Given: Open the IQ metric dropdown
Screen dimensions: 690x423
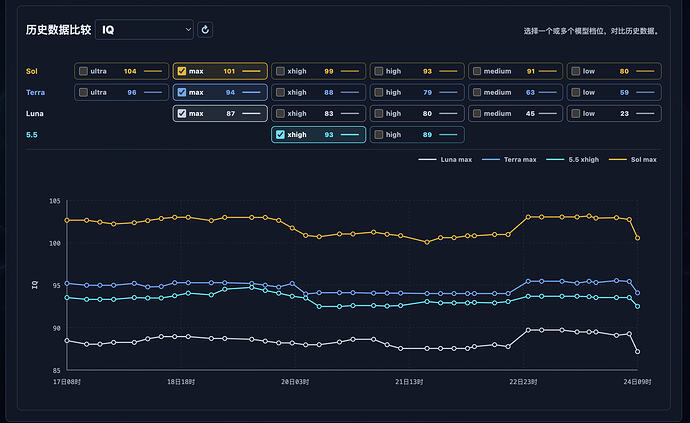Looking at the screenshot, I should click(x=144, y=30).
